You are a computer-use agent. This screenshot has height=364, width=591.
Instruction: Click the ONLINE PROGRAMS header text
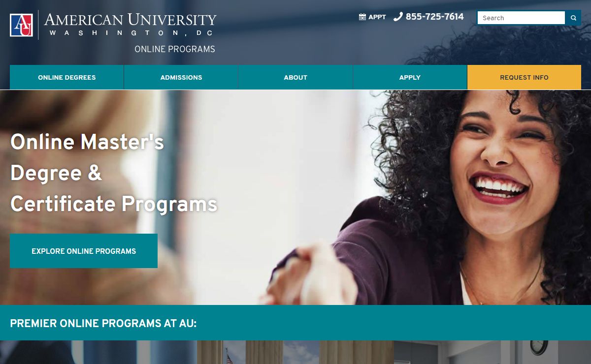pyautogui.click(x=175, y=49)
